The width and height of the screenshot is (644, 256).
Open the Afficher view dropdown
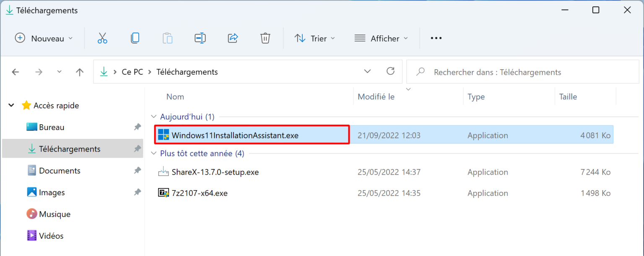(x=381, y=38)
